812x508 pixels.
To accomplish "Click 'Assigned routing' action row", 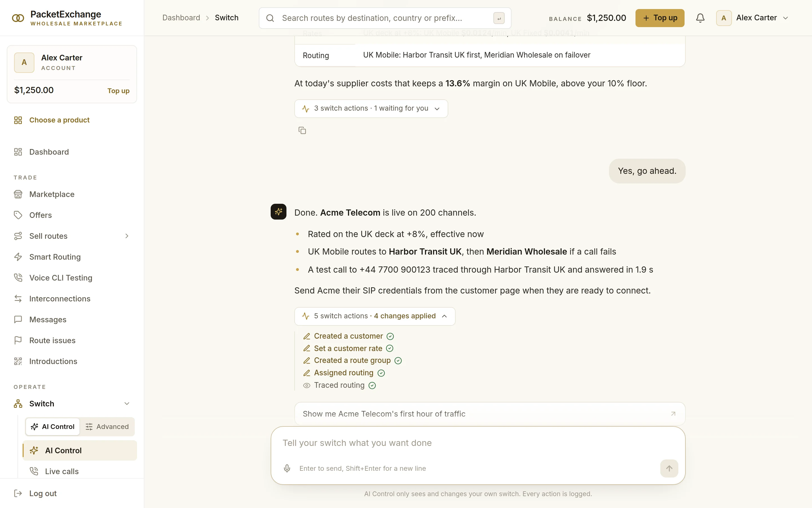I will 344,373.
